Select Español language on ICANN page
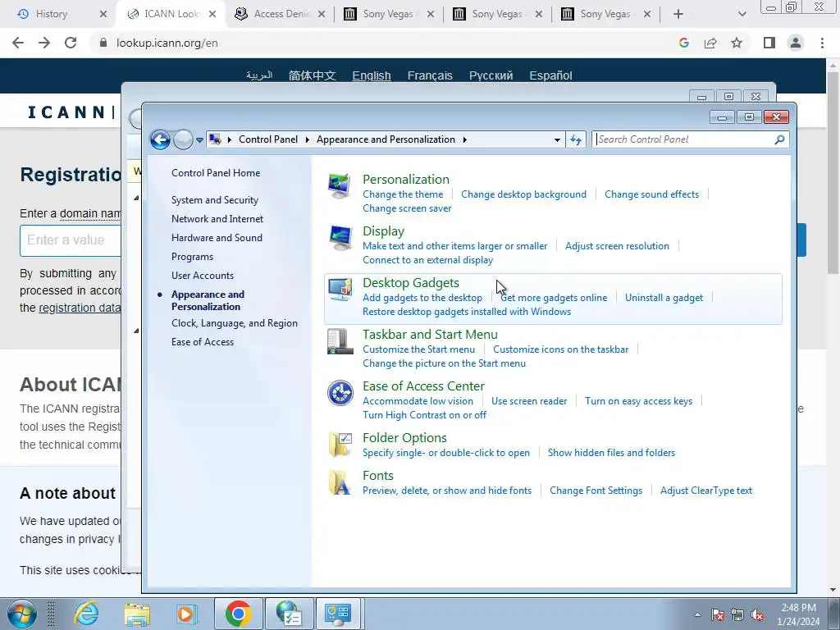Viewport: 840px width, 630px height. (550, 75)
